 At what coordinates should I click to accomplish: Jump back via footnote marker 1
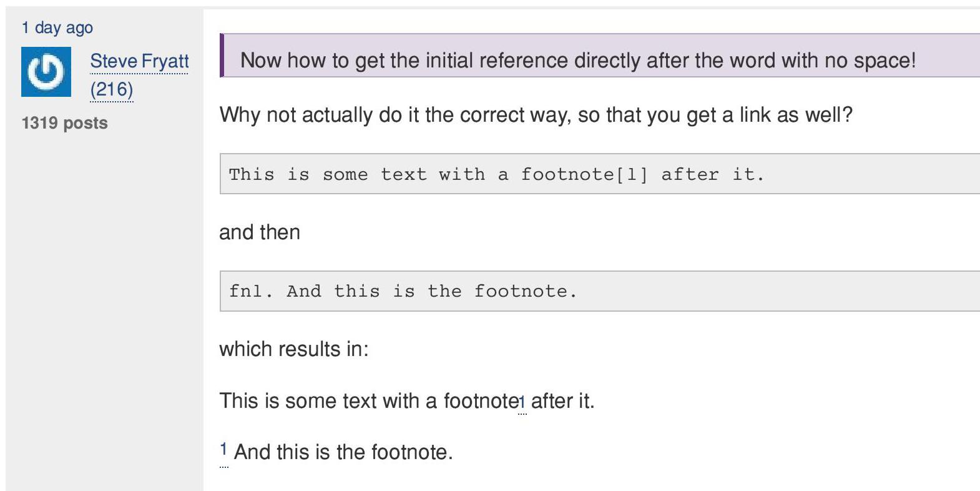223,449
